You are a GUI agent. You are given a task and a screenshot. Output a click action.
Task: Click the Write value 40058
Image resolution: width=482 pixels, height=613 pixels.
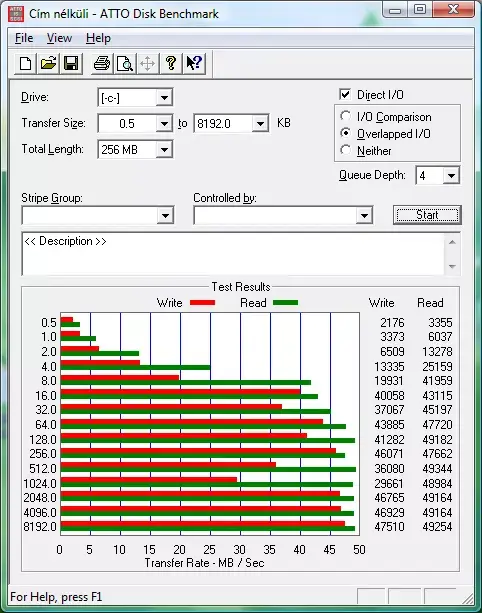pos(389,396)
